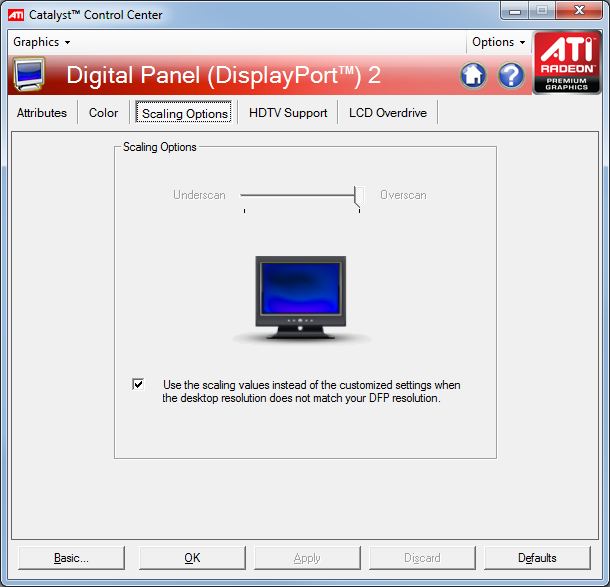Screen dimensions: 610x587
Task: Click the monitor icon beside Digital Panel title
Action: pyautogui.click(x=28, y=74)
